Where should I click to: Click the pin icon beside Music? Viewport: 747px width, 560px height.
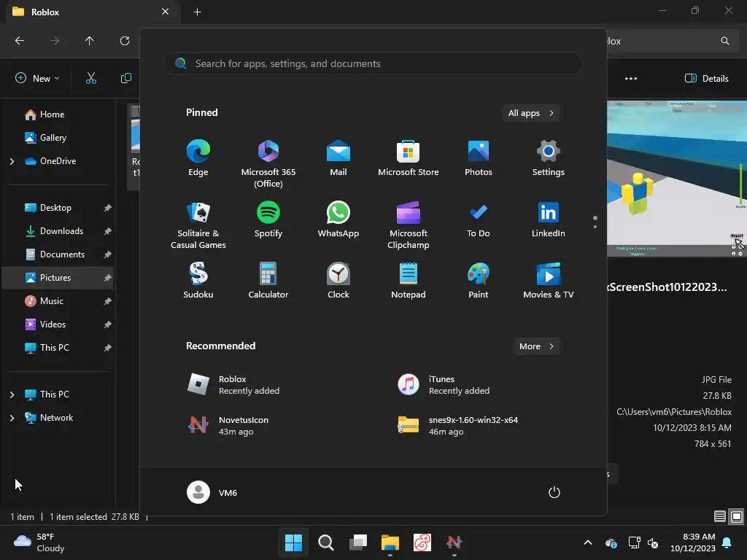pyautogui.click(x=108, y=301)
